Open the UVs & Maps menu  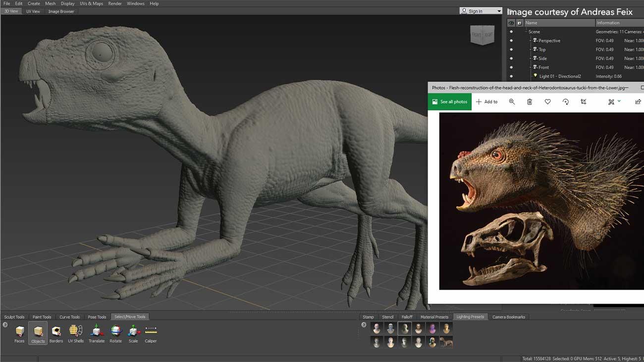[91, 3]
